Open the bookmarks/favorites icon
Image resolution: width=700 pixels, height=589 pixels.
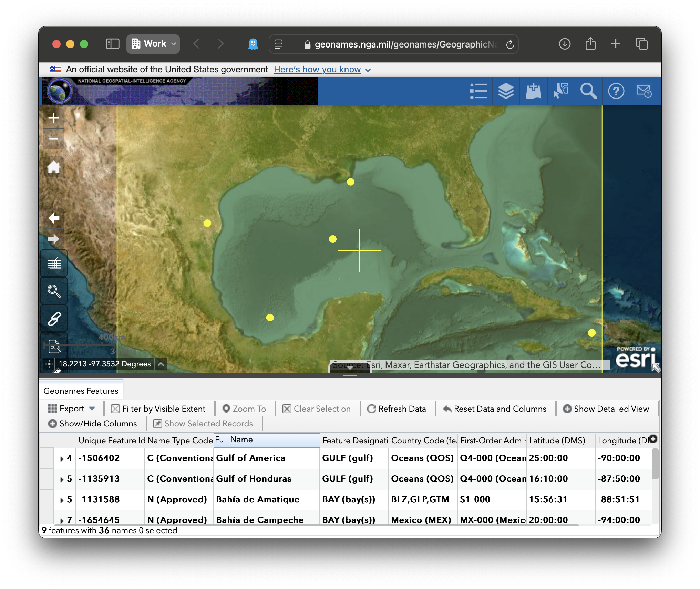tap(533, 91)
